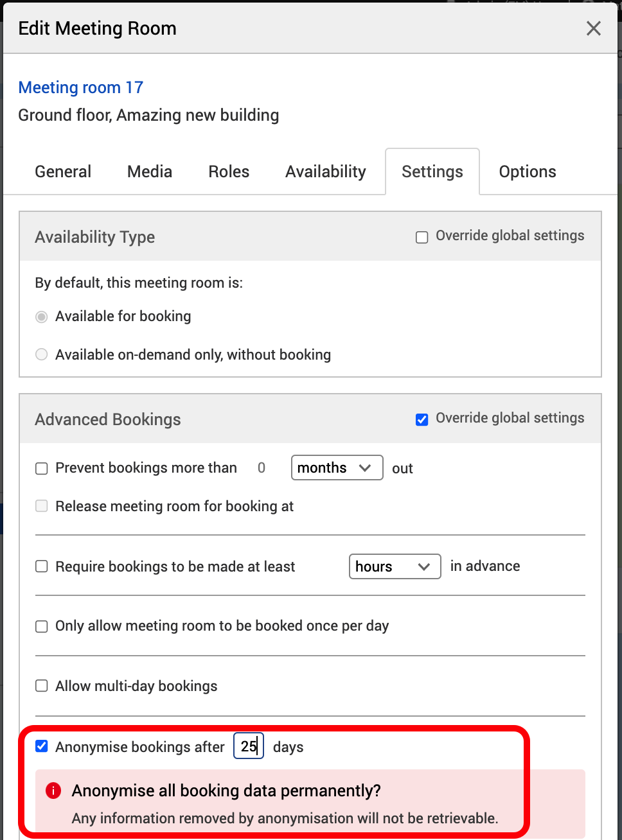
Task: Choose Available on-demand only, without booking
Action: pos(42,354)
